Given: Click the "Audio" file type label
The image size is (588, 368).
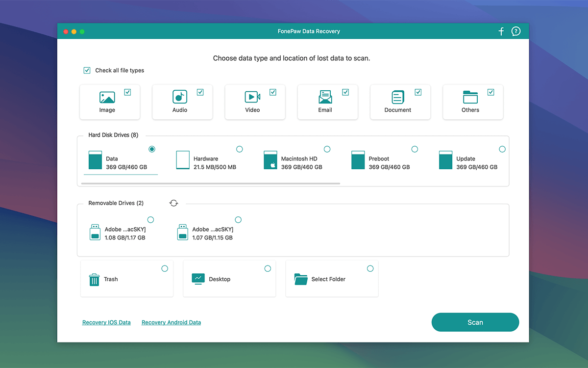Looking at the screenshot, I should [180, 110].
